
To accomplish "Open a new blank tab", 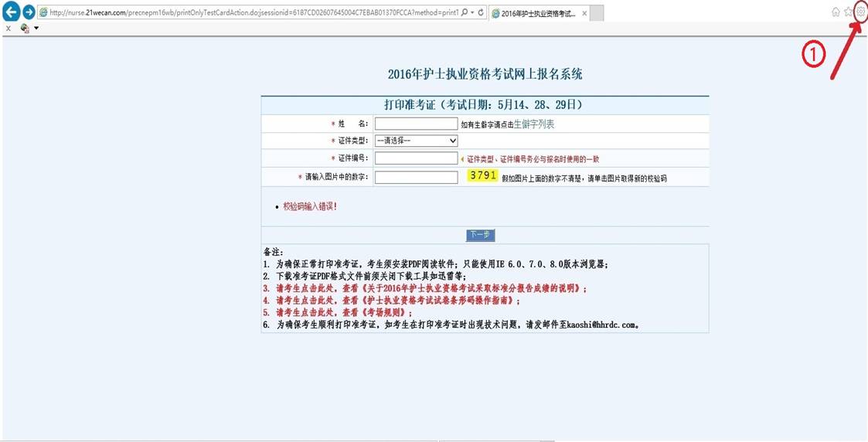I will click(596, 14).
